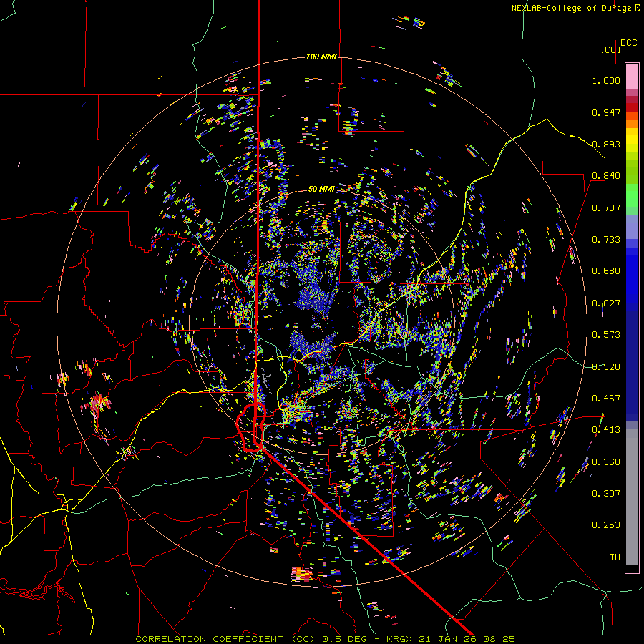
Task: Select the 0.360 scale label
Action: click(x=606, y=462)
